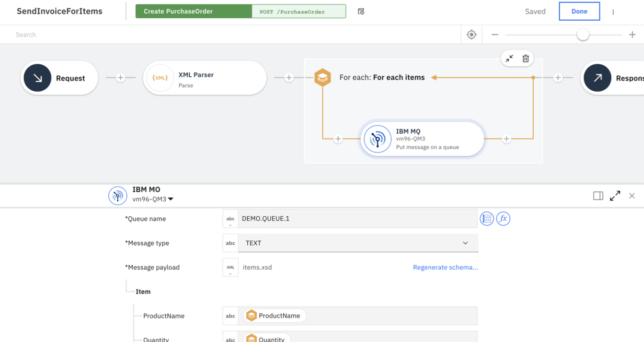The height and width of the screenshot is (342, 644).
Task: Collapse the For each container
Action: [509, 59]
